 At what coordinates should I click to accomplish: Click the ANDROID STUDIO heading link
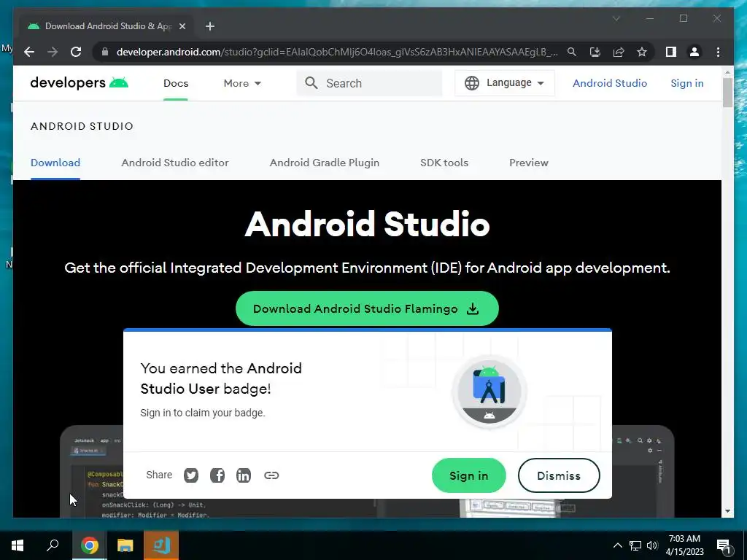coord(82,126)
